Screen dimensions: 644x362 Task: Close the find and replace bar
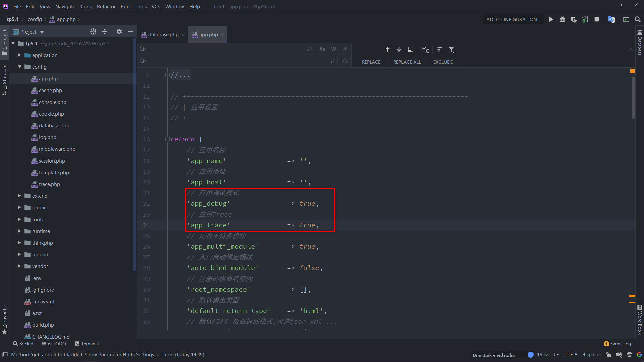click(631, 49)
